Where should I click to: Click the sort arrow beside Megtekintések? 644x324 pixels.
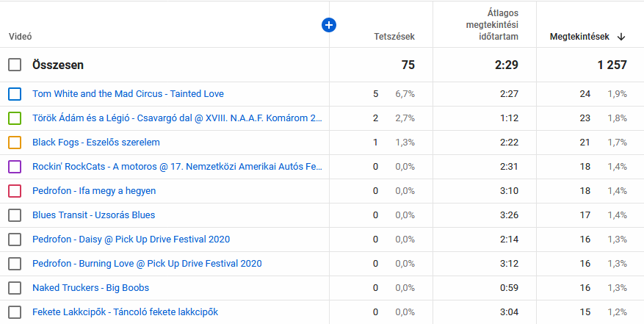[621, 37]
